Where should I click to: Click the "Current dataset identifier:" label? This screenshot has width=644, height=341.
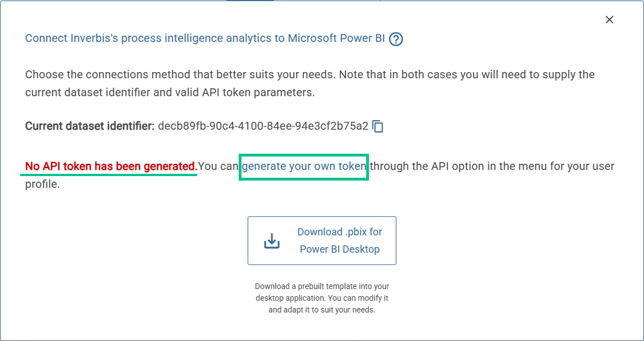(x=89, y=126)
